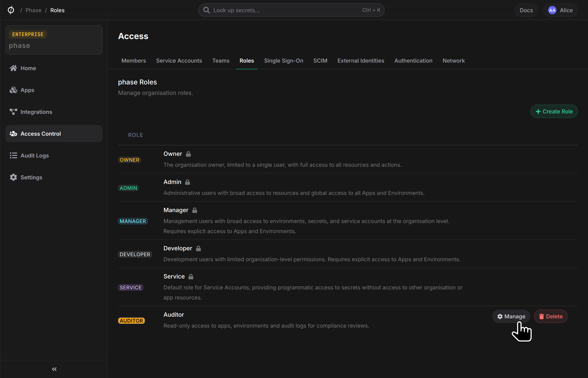The height and width of the screenshot is (378, 588).
Task: Open Audit Logs in the sidebar
Action: (x=54, y=155)
